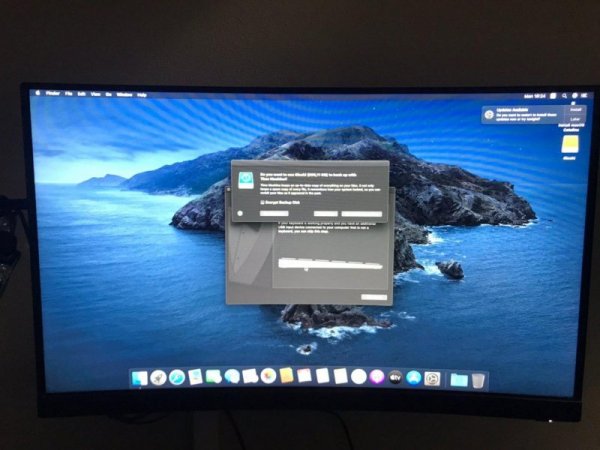Activate Siri icon in menu bar
This screenshot has width=600, height=450.
574,96
